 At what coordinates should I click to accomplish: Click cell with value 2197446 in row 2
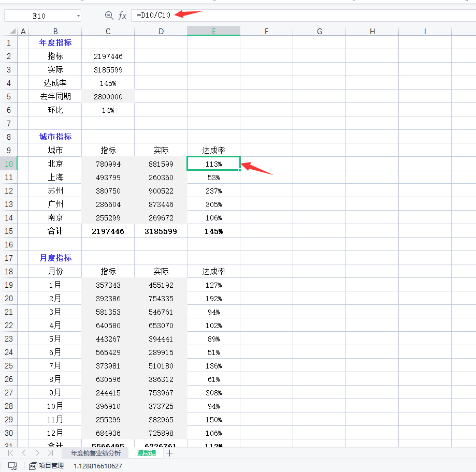(x=108, y=56)
